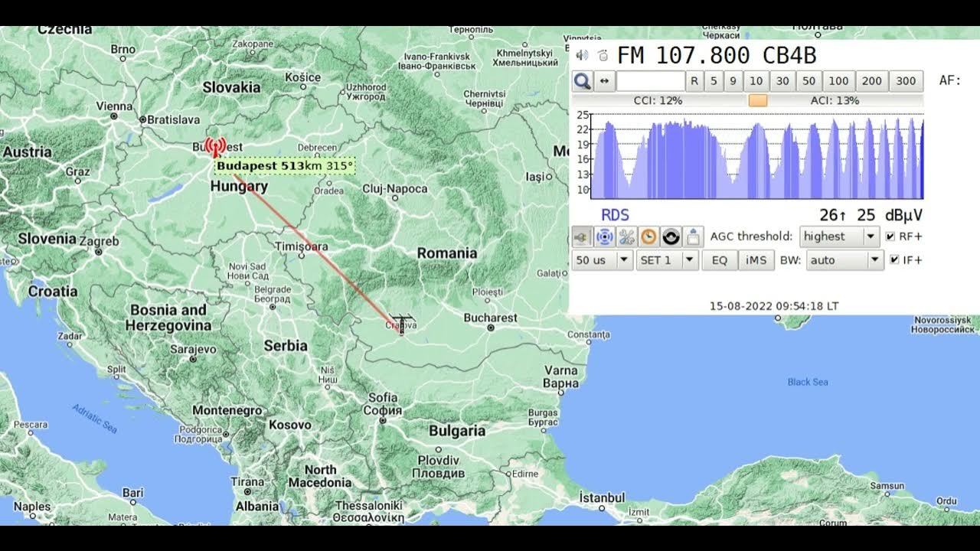The height and width of the screenshot is (551, 980).
Task: Click the Cluj-Napoca label on the map
Action: [395, 188]
